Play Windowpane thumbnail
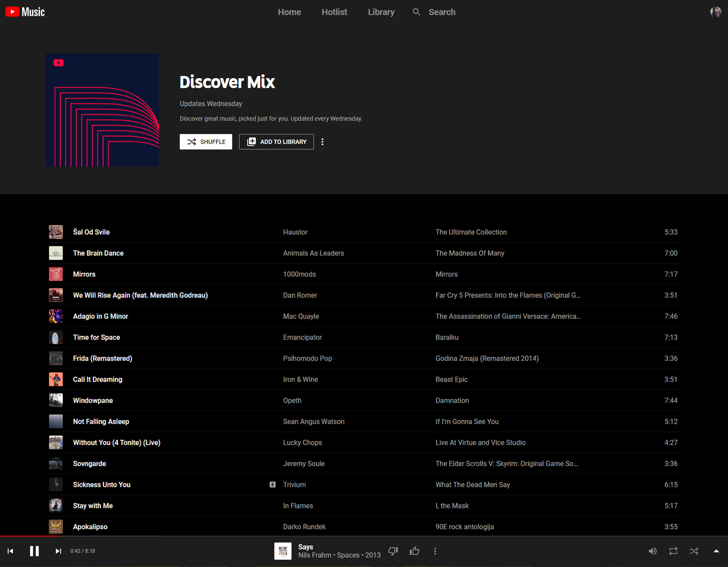Screen dimensions: 728x567 (x=56, y=401)
